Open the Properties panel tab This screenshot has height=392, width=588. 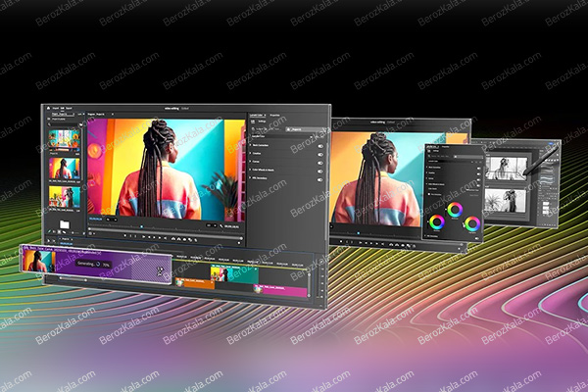[274, 116]
